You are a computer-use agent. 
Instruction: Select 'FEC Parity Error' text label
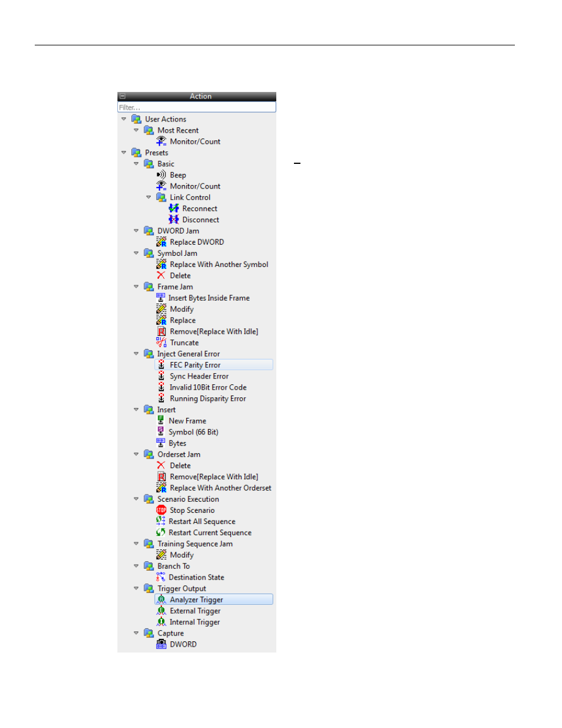pos(195,365)
